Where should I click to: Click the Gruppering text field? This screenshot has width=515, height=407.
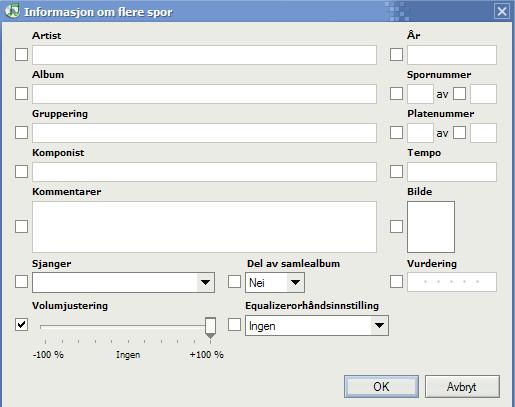coord(204,133)
